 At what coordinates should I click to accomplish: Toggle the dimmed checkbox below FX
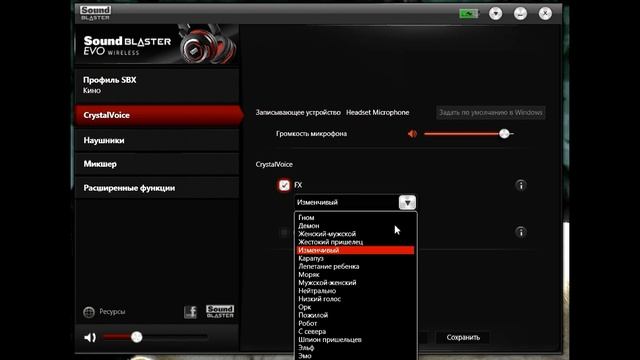(284, 232)
